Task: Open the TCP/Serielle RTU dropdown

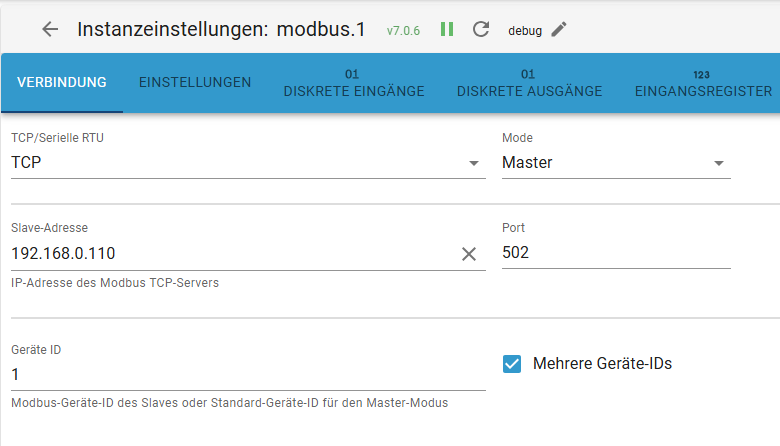Action: pos(474,163)
